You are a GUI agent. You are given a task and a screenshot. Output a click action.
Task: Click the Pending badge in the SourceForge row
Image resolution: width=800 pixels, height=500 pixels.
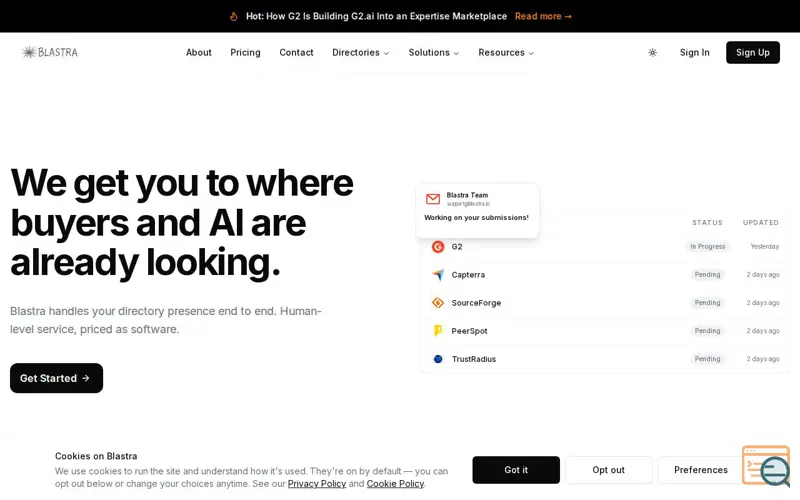[x=707, y=303]
